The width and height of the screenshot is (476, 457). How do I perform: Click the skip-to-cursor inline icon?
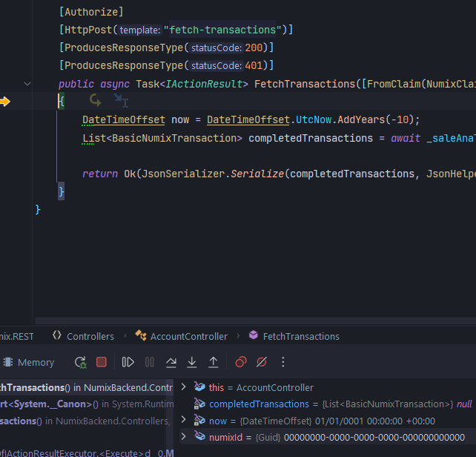click(x=96, y=100)
